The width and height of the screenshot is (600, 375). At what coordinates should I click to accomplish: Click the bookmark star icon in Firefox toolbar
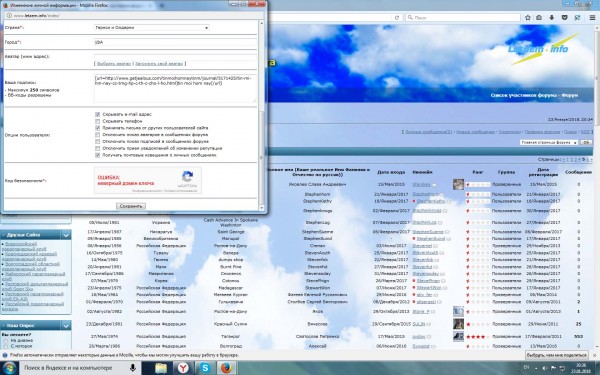pos(528,18)
